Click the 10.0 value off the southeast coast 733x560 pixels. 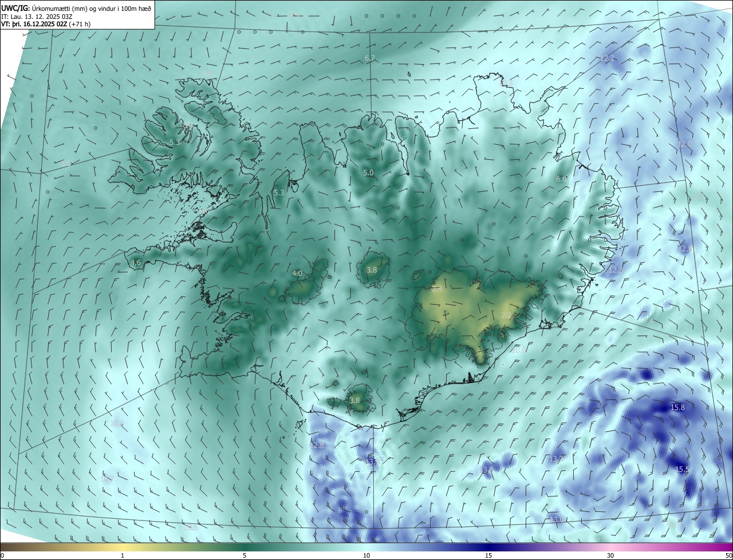[x=519, y=350]
